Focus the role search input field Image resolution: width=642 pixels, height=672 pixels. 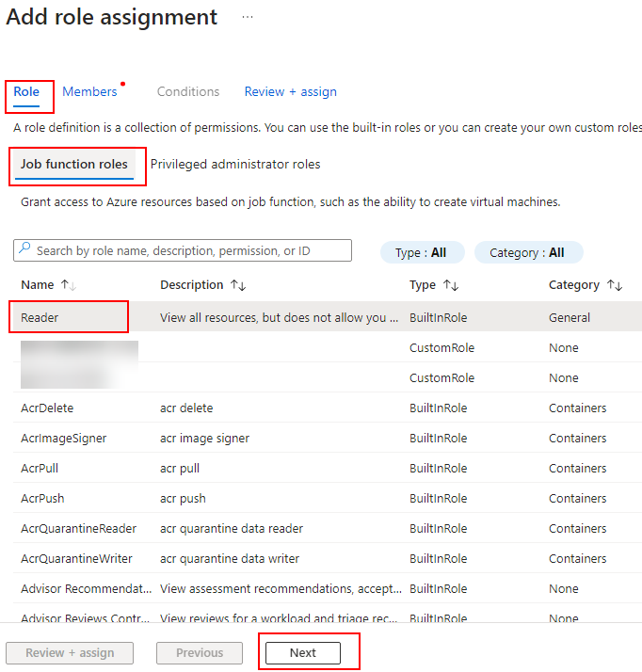[183, 250]
